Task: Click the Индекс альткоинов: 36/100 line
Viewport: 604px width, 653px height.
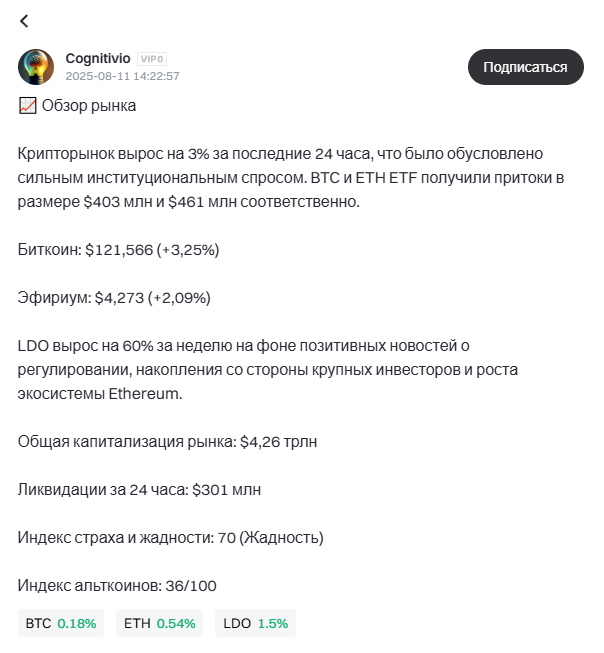Action: coord(117,586)
